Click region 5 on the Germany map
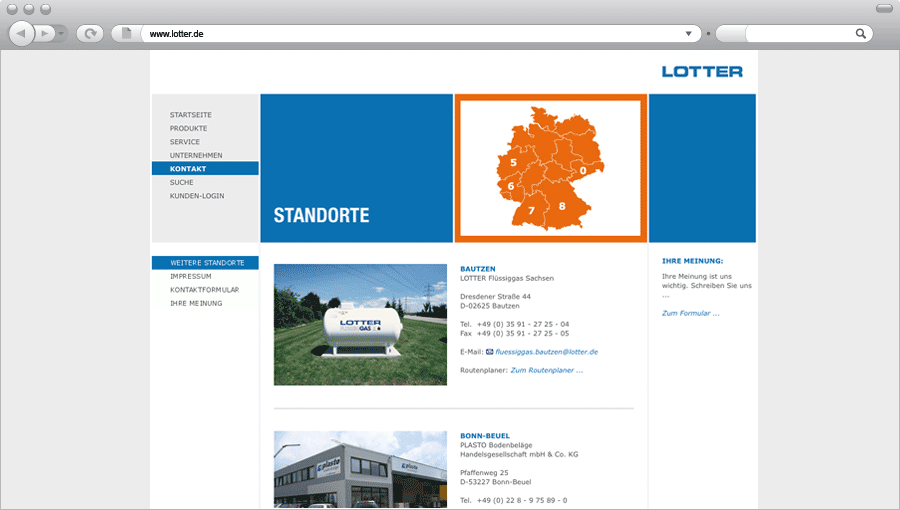 pos(513,163)
